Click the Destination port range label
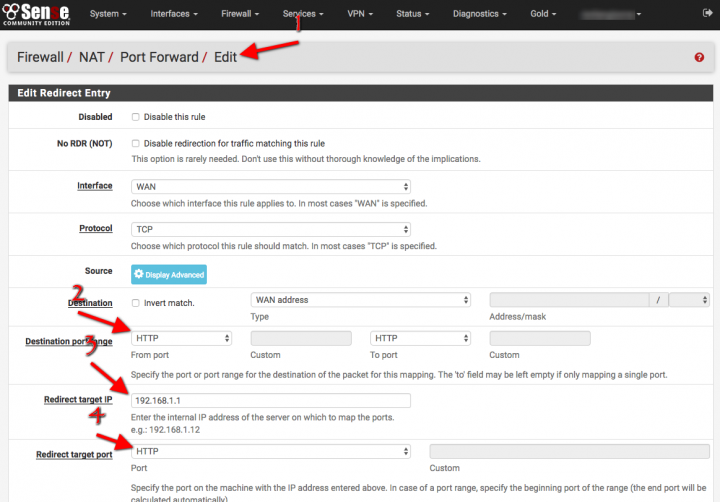 [69, 341]
